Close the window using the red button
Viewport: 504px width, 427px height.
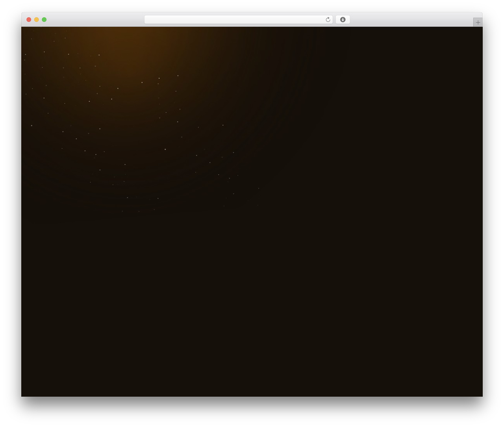click(x=29, y=20)
